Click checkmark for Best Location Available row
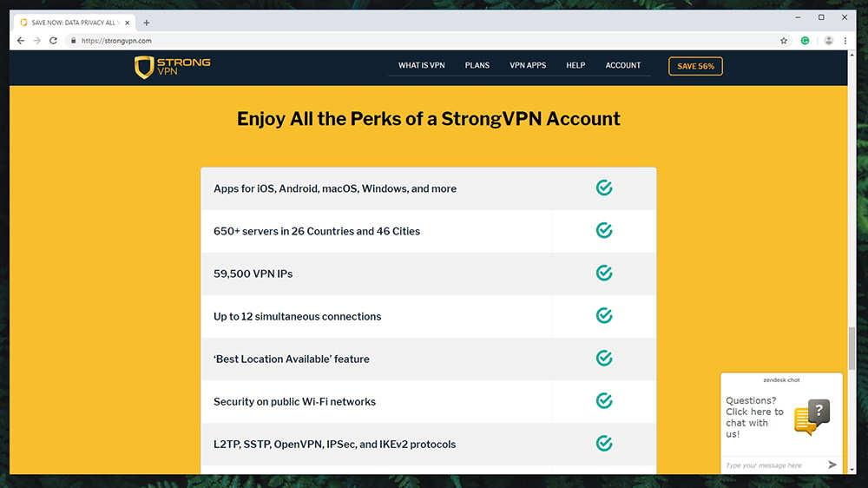 [x=604, y=359]
